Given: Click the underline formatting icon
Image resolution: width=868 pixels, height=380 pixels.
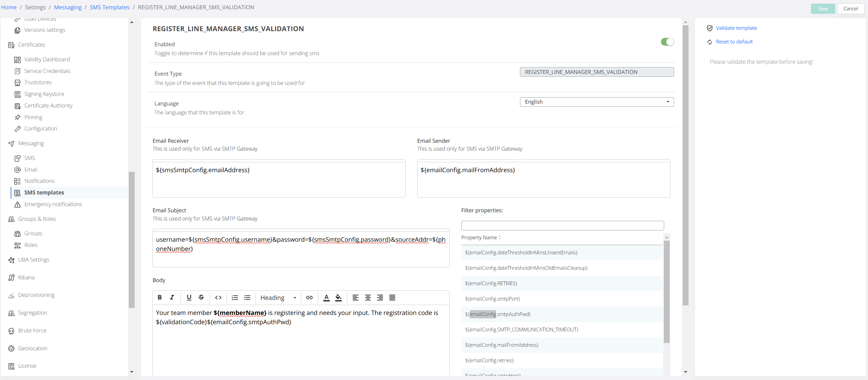Looking at the screenshot, I should click(189, 297).
